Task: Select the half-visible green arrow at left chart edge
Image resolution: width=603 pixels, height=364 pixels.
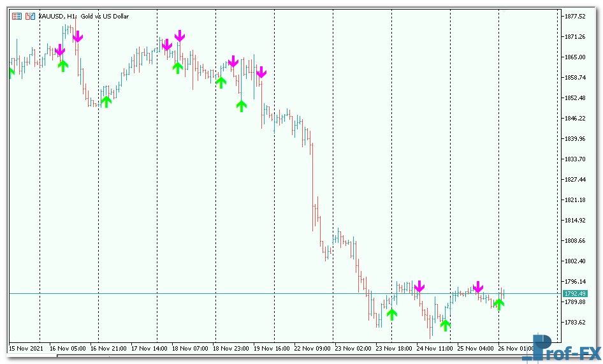Action: [x=11, y=71]
